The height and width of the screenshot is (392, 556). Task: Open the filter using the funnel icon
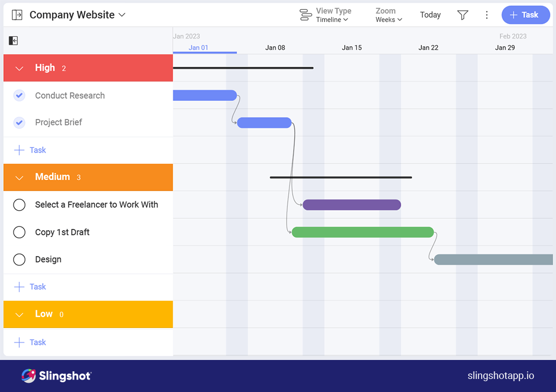tap(463, 15)
